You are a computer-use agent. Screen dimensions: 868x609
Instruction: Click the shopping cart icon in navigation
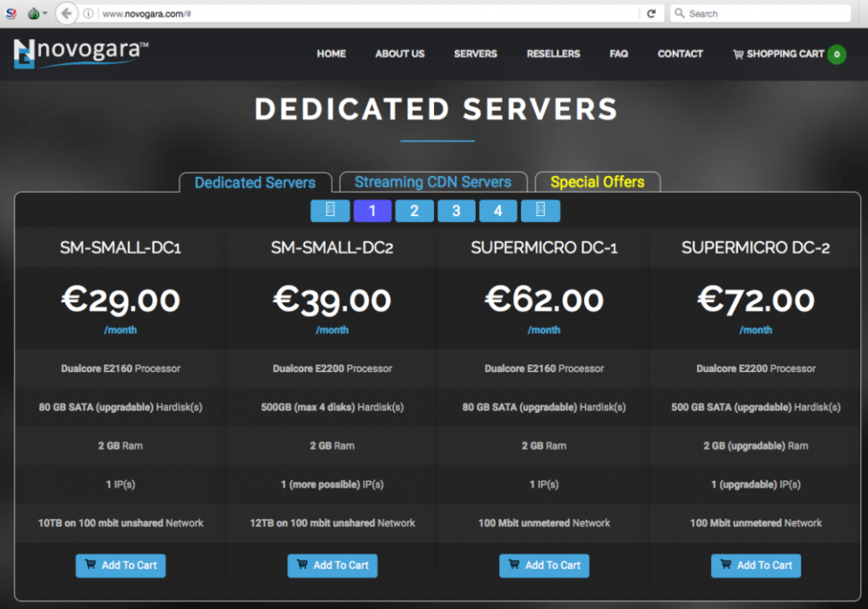click(x=738, y=54)
